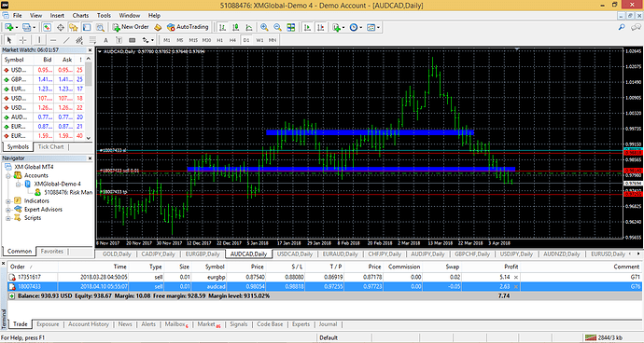644x343 pixels.
Task: Select the upper blue rectangle on chart
Action: (x=370, y=132)
